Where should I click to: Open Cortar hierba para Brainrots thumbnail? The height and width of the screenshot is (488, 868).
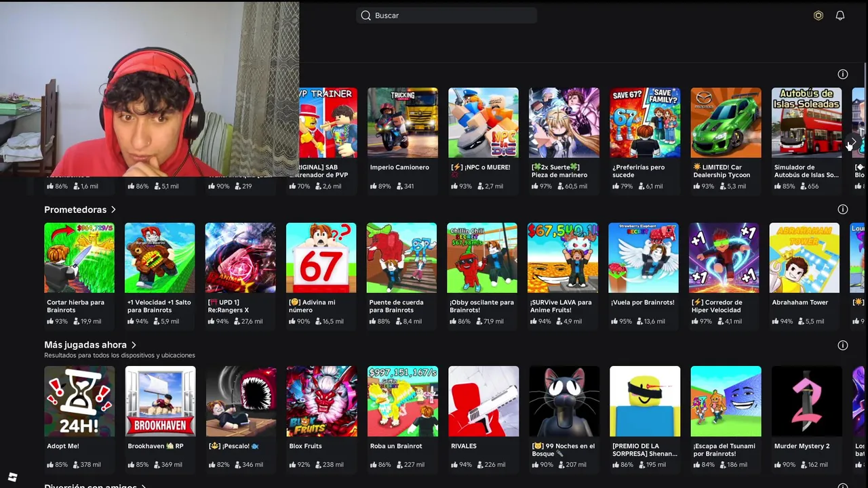79,258
